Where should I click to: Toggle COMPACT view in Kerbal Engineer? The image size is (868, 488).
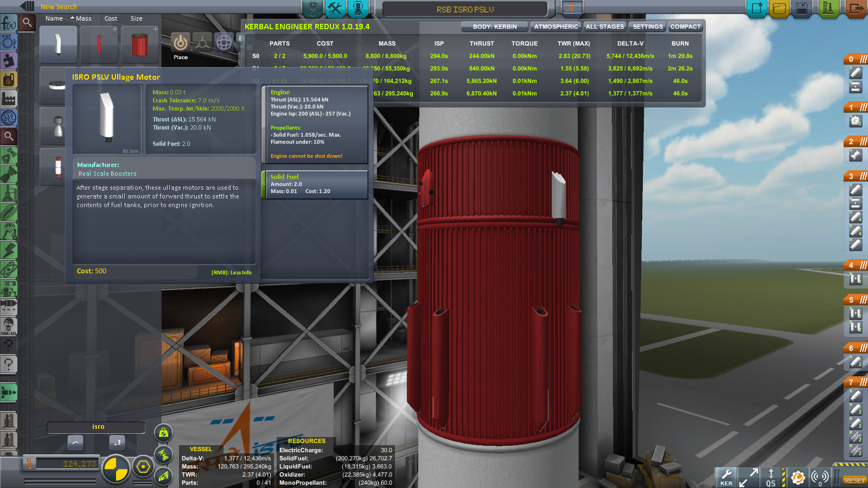click(685, 27)
